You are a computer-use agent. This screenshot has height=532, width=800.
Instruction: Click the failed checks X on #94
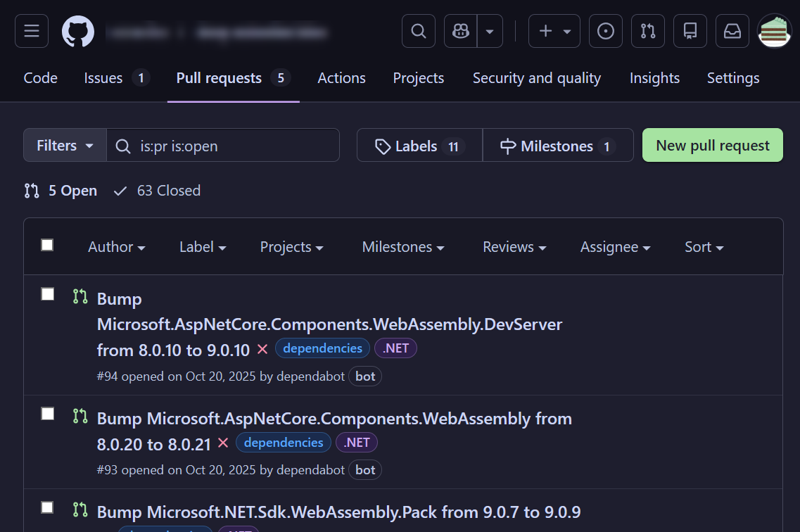point(262,350)
